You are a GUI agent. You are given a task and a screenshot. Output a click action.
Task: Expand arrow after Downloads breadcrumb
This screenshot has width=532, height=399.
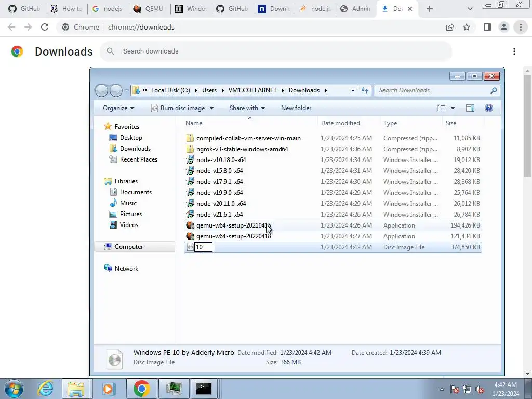pyautogui.click(x=325, y=90)
